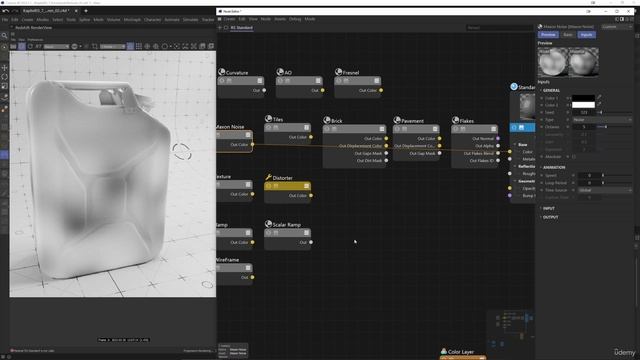Toggle the AO node collapse square

point(318,81)
